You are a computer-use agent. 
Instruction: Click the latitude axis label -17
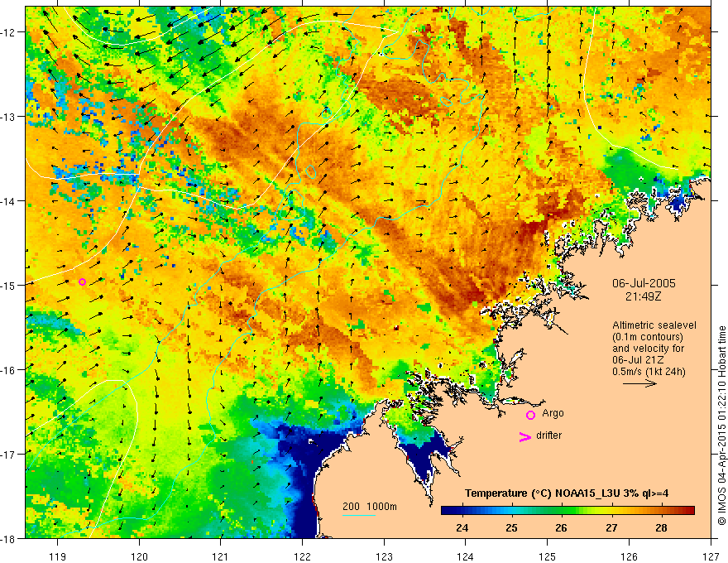(8, 454)
